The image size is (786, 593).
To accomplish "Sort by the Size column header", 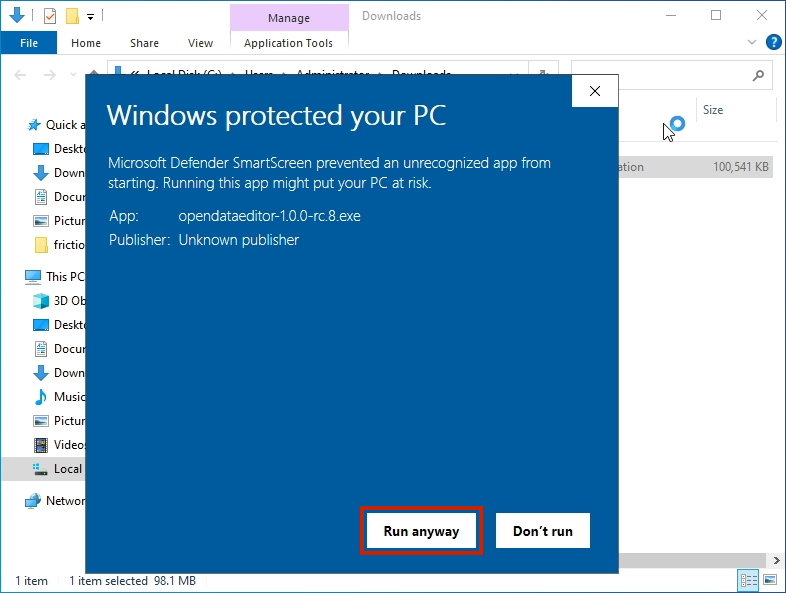I will coord(712,110).
